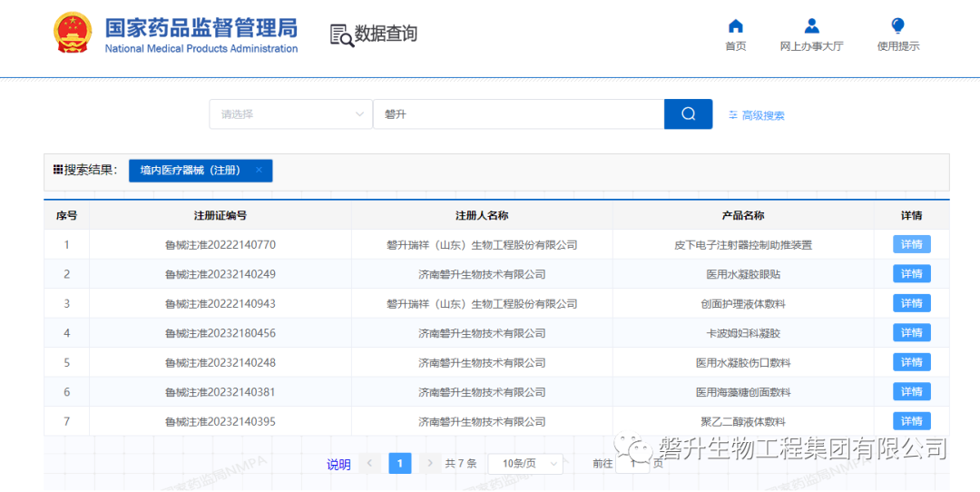Click the grid icon beside 搜索结果

tap(57, 170)
